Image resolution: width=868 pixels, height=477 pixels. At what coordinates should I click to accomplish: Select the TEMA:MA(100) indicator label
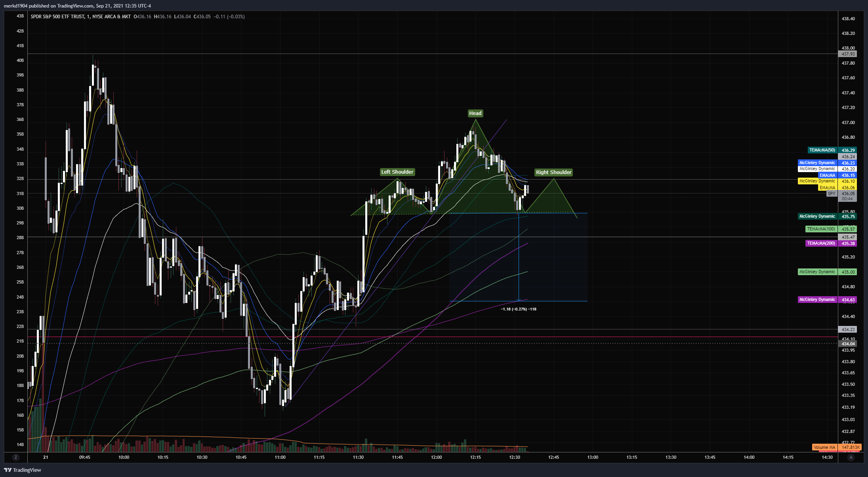point(821,229)
